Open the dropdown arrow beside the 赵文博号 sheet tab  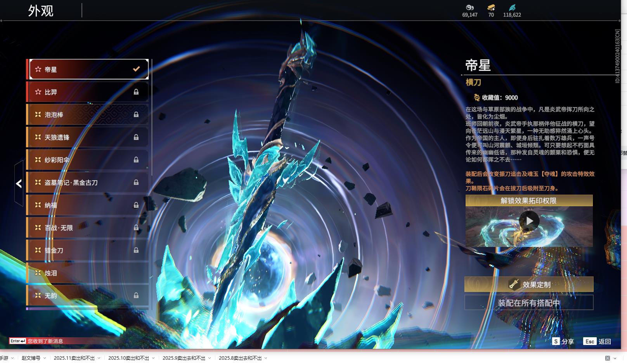[x=45, y=358]
